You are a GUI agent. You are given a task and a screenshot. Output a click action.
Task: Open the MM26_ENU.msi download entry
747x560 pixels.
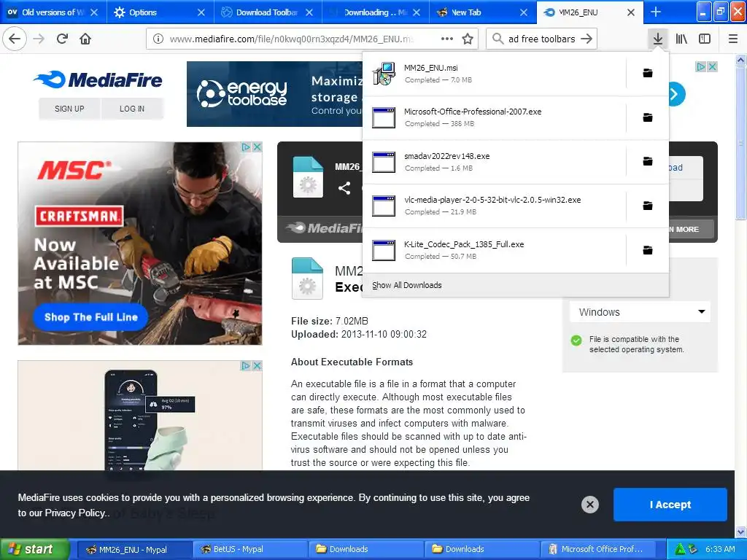click(x=494, y=74)
